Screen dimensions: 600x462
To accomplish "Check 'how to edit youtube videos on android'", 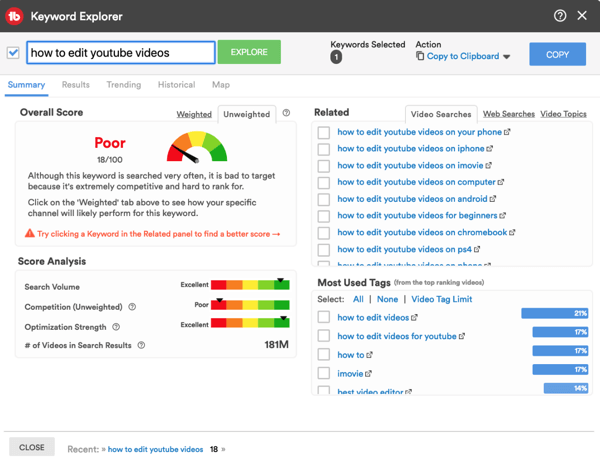I will tap(324, 199).
